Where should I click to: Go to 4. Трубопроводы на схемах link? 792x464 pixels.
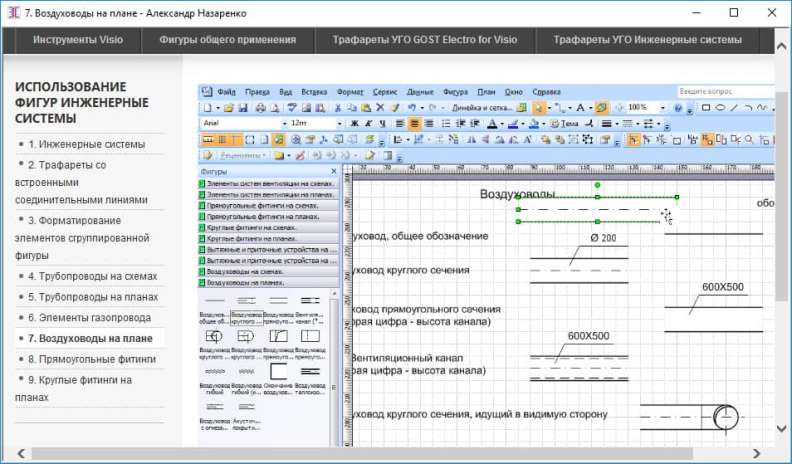(x=92, y=277)
